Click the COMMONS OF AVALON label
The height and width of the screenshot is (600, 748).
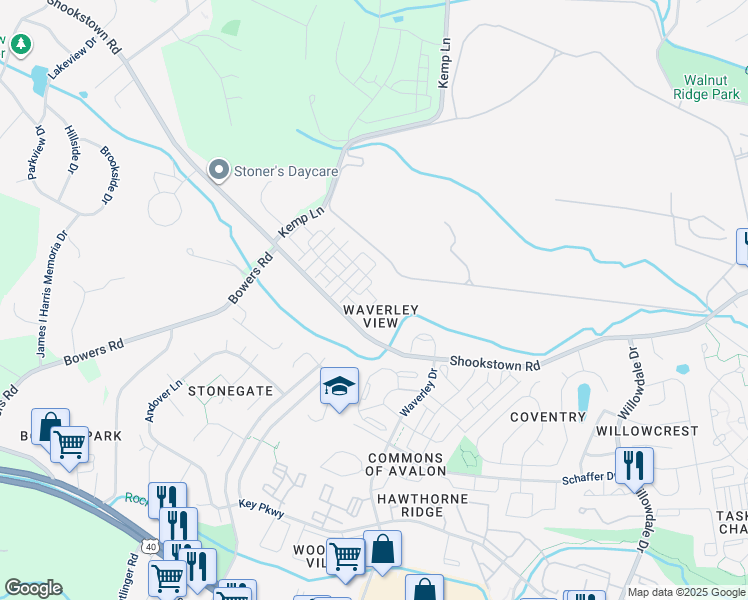405,465
